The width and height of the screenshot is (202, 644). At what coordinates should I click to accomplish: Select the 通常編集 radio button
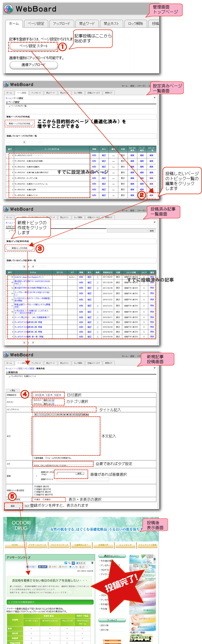click(35, 458)
